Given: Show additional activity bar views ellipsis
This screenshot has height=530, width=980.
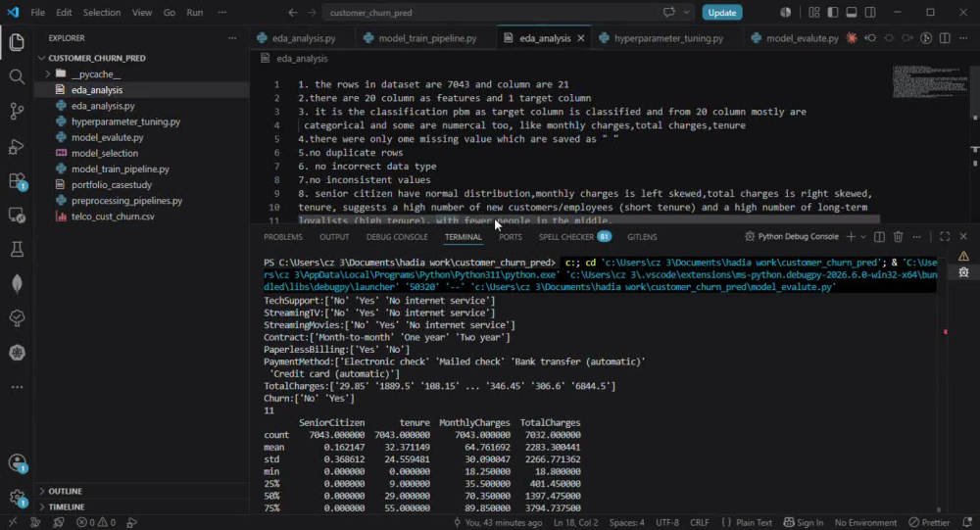Looking at the screenshot, I should point(17,387).
